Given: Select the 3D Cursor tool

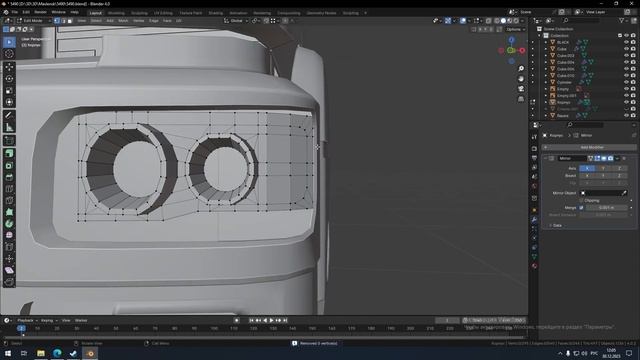Looking at the screenshot, I should click(x=9, y=54).
